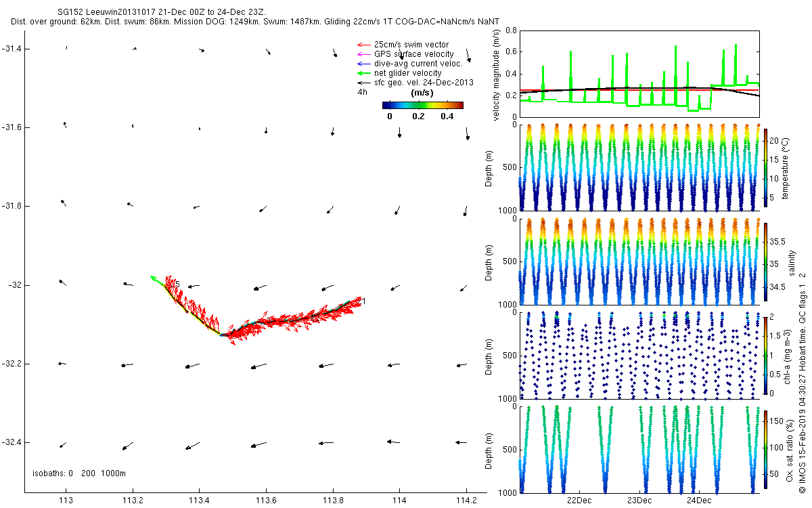This screenshot has height=508, width=812.
Task: Click the 113.4 longitude tick label
Action: pyautogui.click(x=200, y=501)
